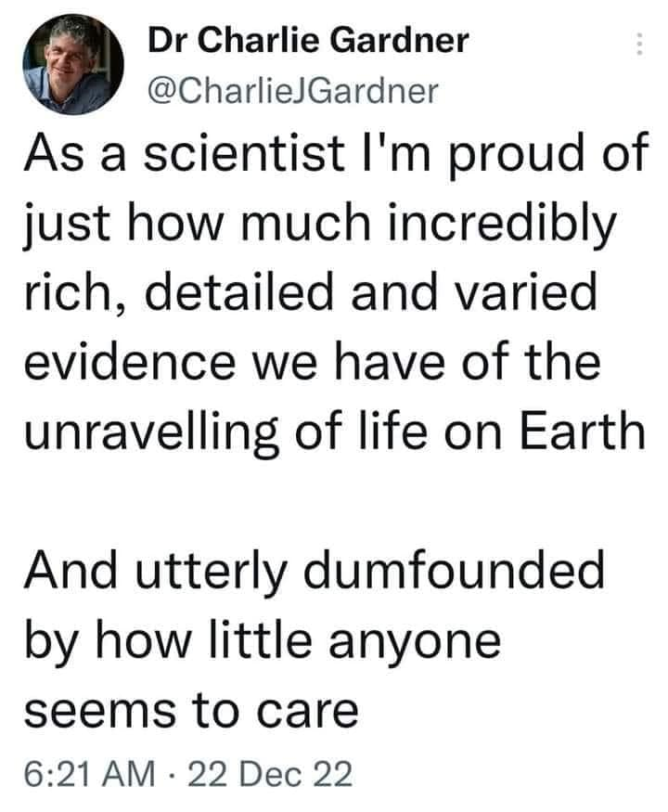The image size is (668, 812).
Task: Click the word "Earth" in the tweet
Action: [583, 431]
